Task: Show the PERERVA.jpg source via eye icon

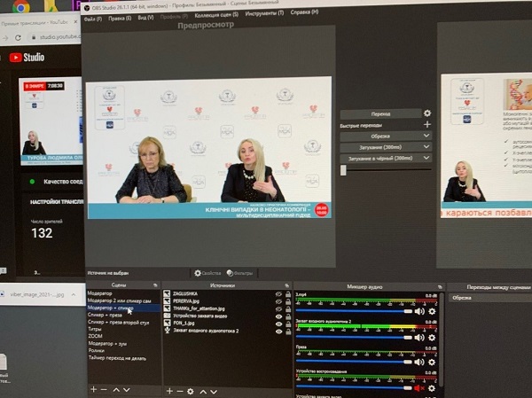Action: [278, 301]
